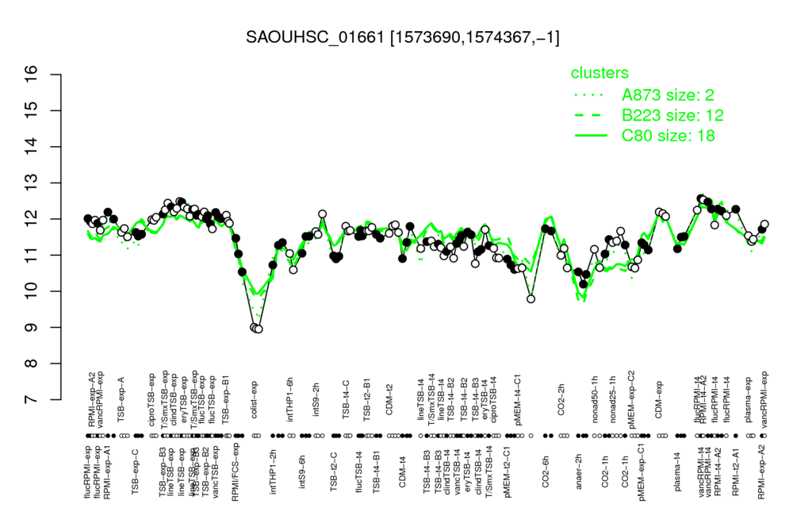Click the 'CO2-2h' x-axis label
This screenshot has height=508, width=812.
coord(561,401)
